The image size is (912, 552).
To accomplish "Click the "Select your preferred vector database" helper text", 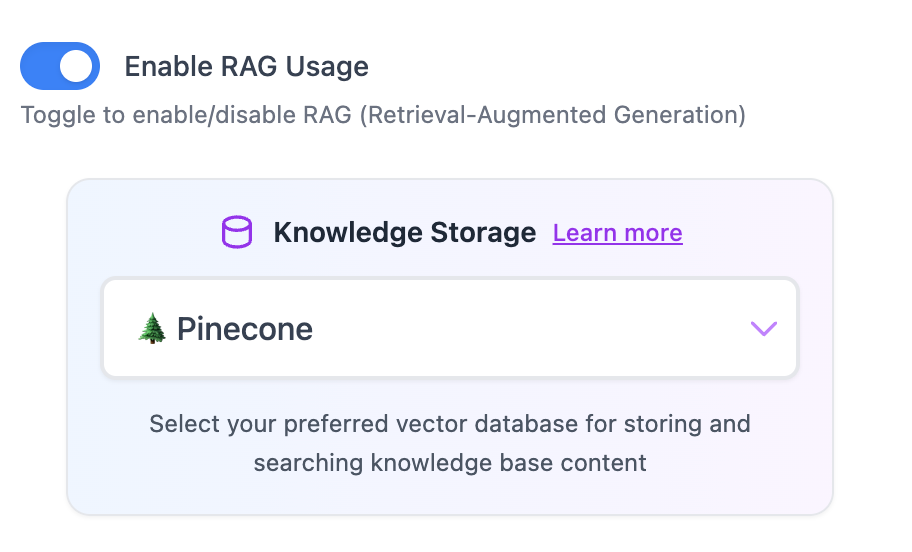I will pos(450,424).
